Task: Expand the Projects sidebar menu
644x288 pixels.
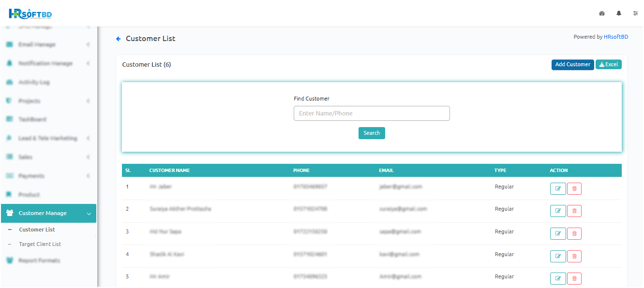Action: pos(48,101)
